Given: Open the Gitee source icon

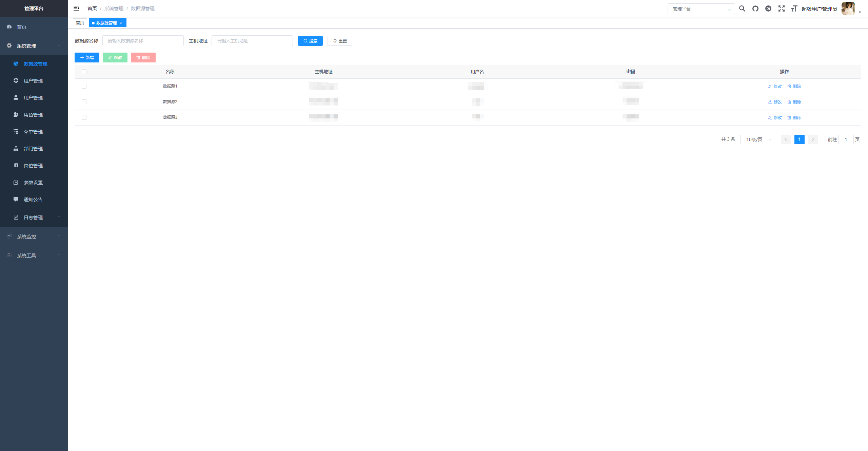Looking at the screenshot, I should [768, 8].
